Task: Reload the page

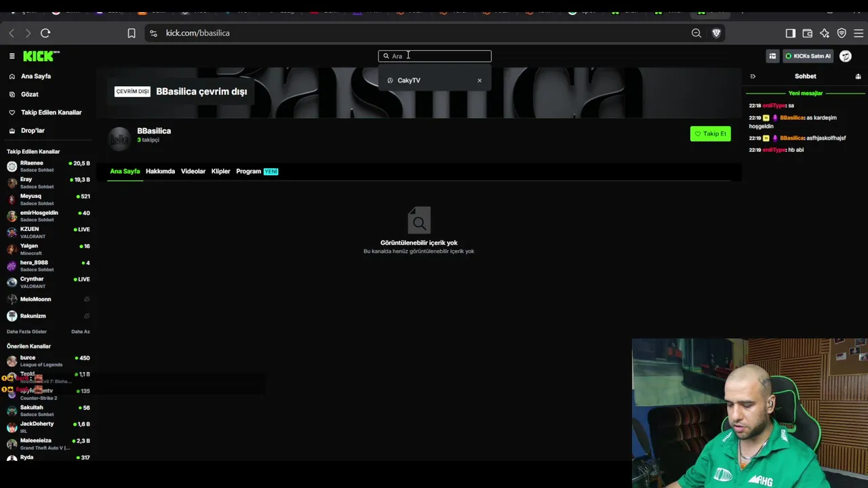Action: (45, 33)
